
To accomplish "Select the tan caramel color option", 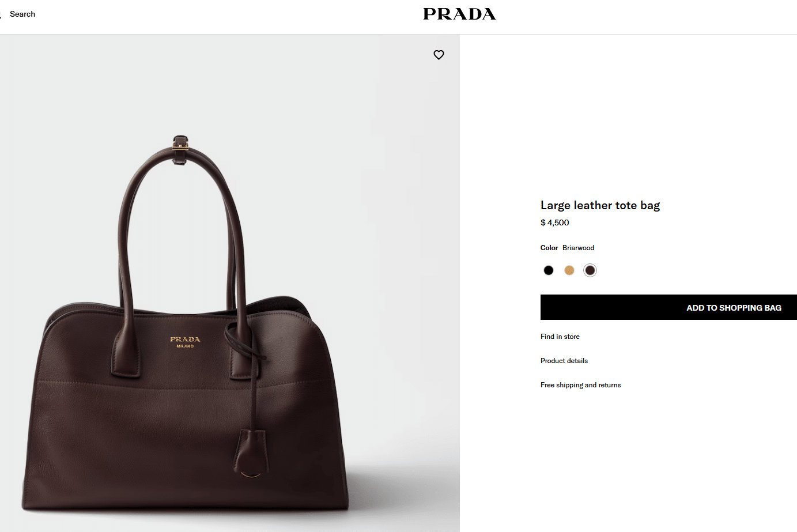I will click(x=569, y=270).
